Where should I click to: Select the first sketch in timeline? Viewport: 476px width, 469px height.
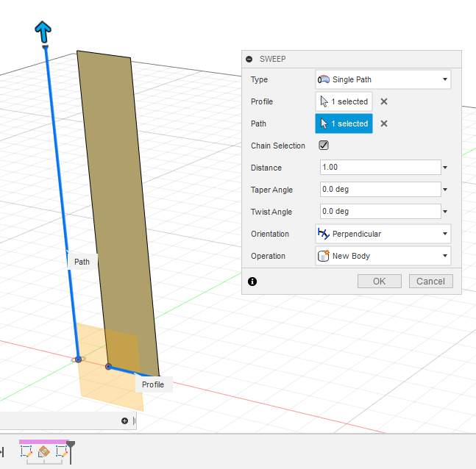(x=26, y=451)
